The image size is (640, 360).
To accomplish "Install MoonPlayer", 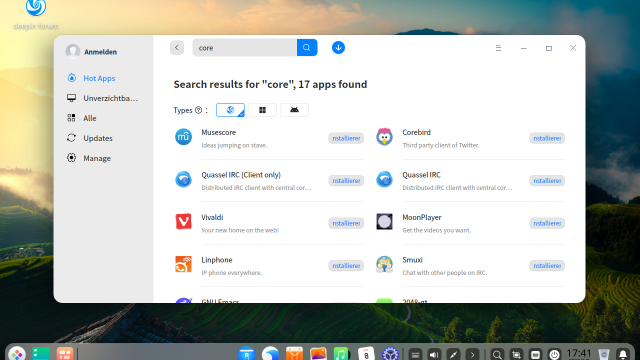I will tap(547, 223).
